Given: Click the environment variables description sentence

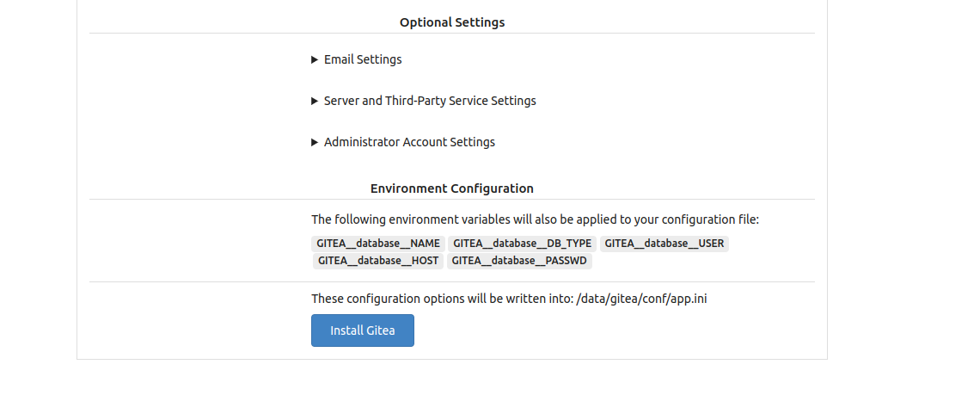Looking at the screenshot, I should pyautogui.click(x=535, y=219).
